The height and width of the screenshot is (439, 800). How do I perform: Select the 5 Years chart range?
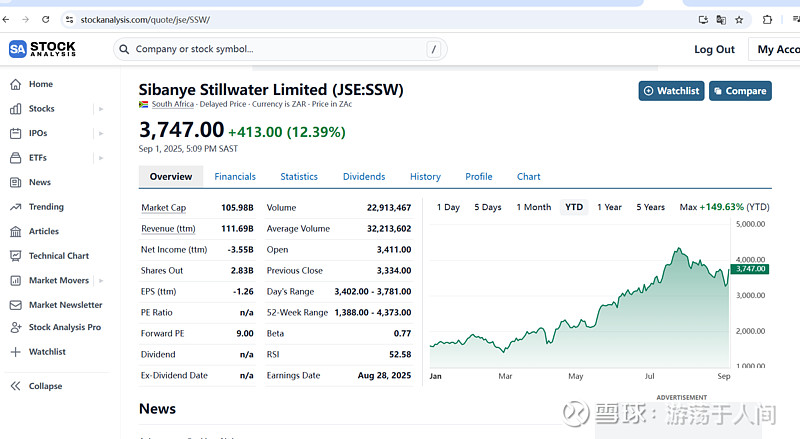pyautogui.click(x=651, y=207)
